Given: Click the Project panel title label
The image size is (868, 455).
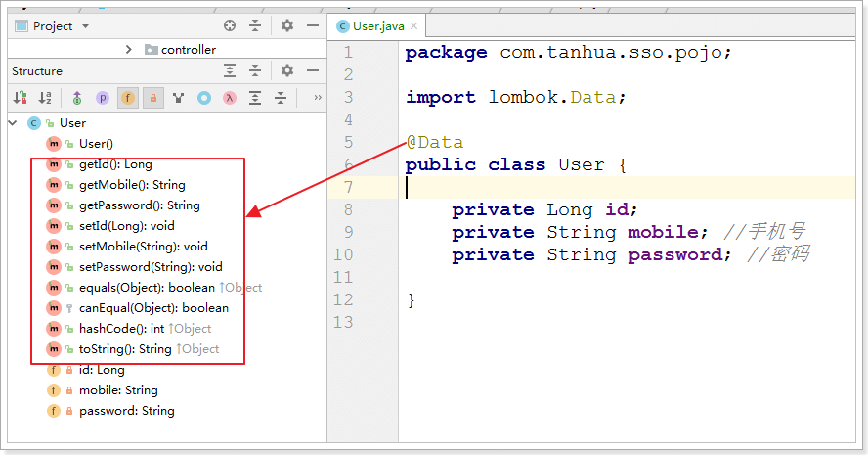Looking at the screenshot, I should coord(53,26).
